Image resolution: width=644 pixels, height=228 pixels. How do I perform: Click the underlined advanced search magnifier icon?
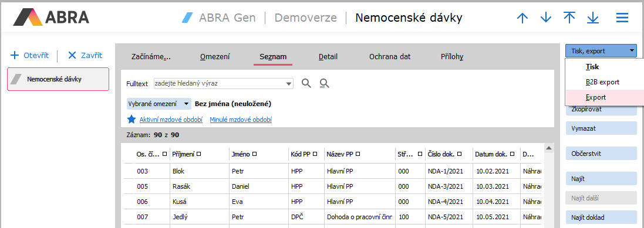tap(325, 84)
